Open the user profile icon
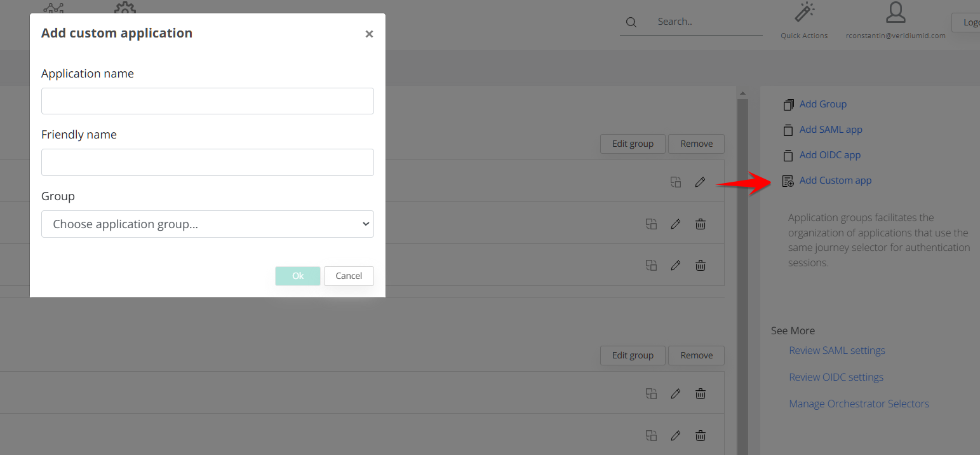 [896, 13]
